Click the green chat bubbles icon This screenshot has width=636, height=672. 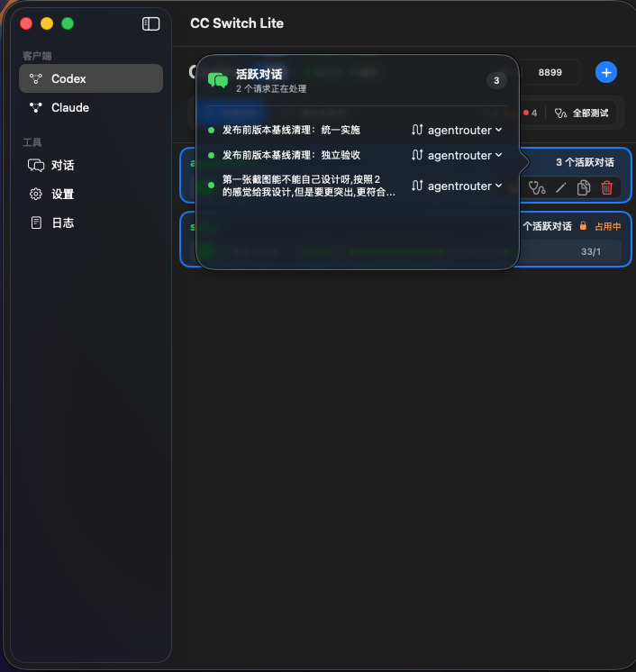tap(218, 80)
